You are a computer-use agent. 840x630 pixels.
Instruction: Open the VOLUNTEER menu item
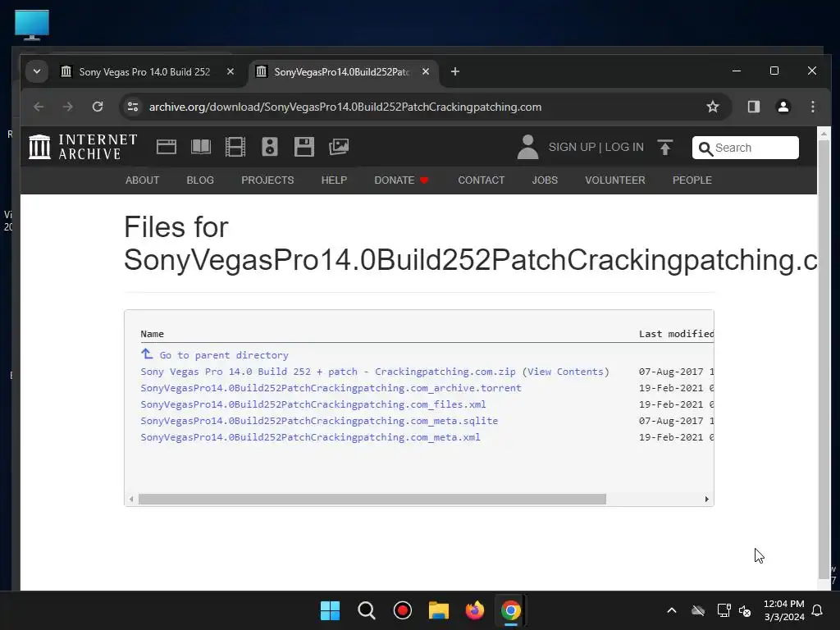pyautogui.click(x=615, y=180)
